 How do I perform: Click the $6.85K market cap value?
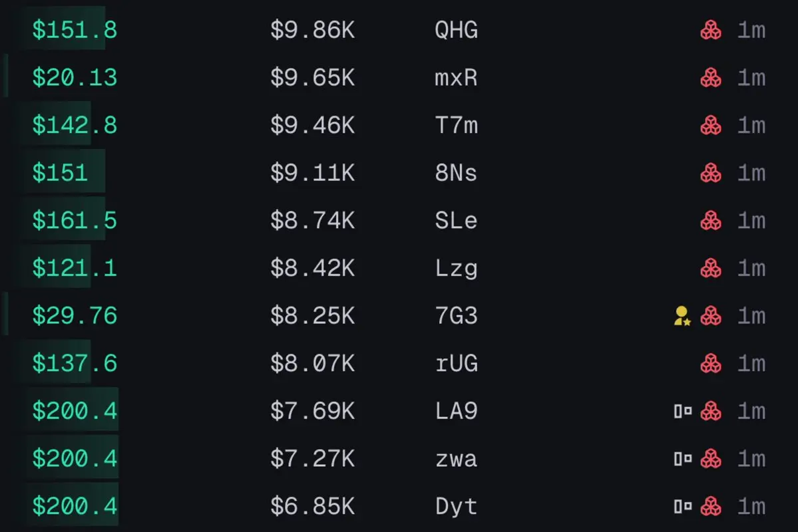click(313, 507)
